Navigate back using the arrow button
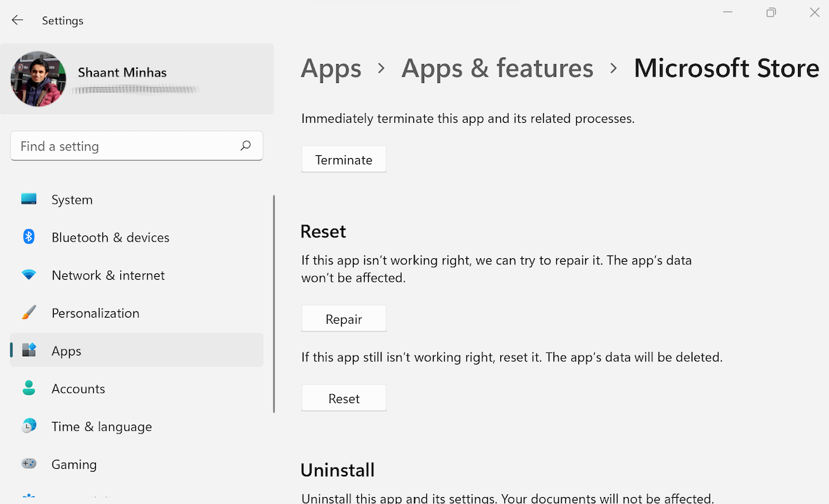 (17, 20)
